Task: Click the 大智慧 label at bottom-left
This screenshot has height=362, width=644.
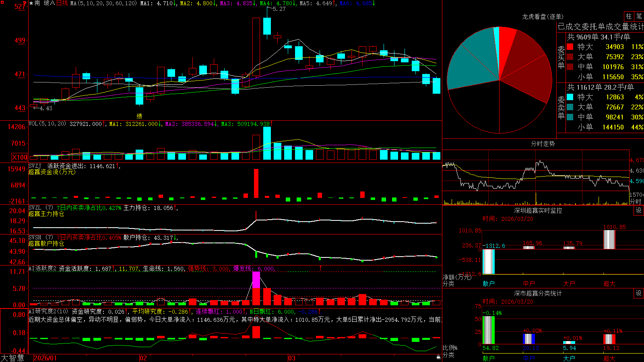Action: pyautogui.click(x=12, y=358)
